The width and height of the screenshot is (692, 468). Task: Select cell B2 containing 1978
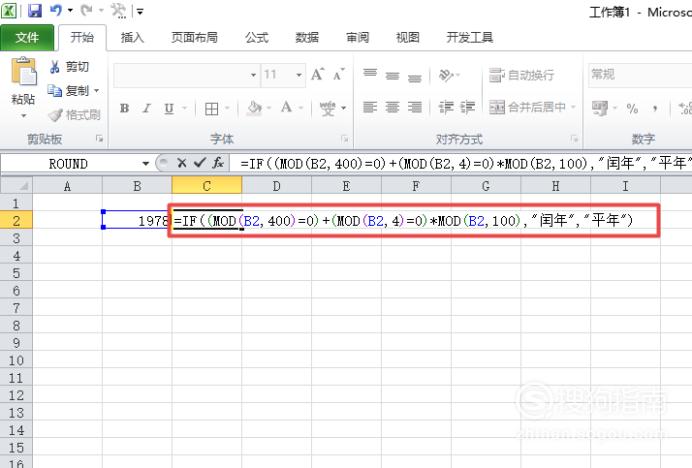[137, 220]
